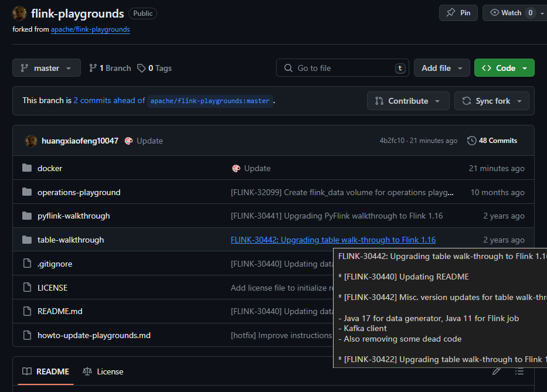Open the pyflink-walkthrough folder
Viewport: 547px width, 392px height.
74,216
